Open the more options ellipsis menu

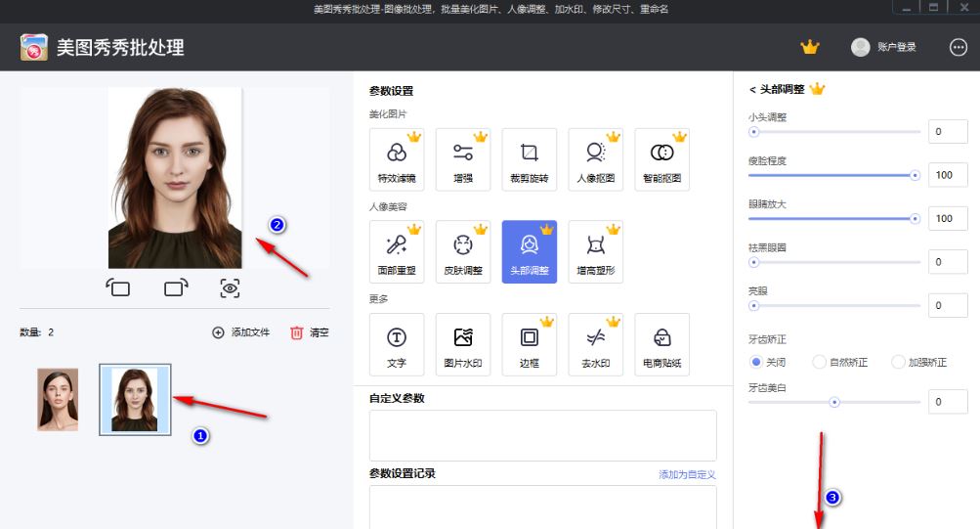958,47
